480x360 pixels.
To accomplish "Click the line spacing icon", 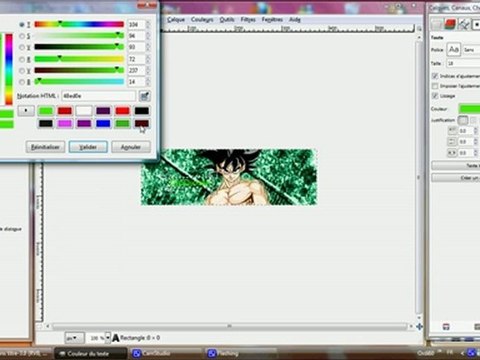I will click(452, 142).
